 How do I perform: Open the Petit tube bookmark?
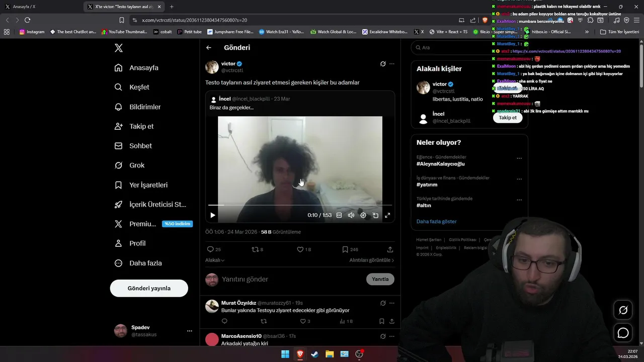point(189,32)
